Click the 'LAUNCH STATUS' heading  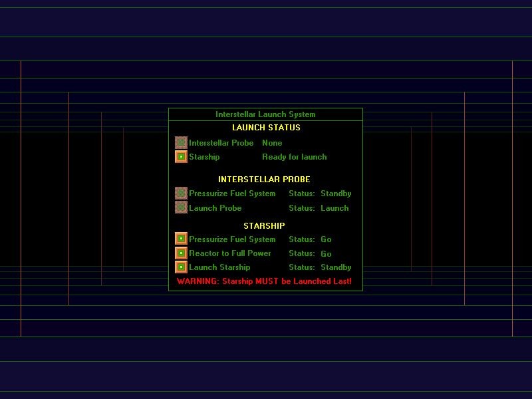pos(266,128)
